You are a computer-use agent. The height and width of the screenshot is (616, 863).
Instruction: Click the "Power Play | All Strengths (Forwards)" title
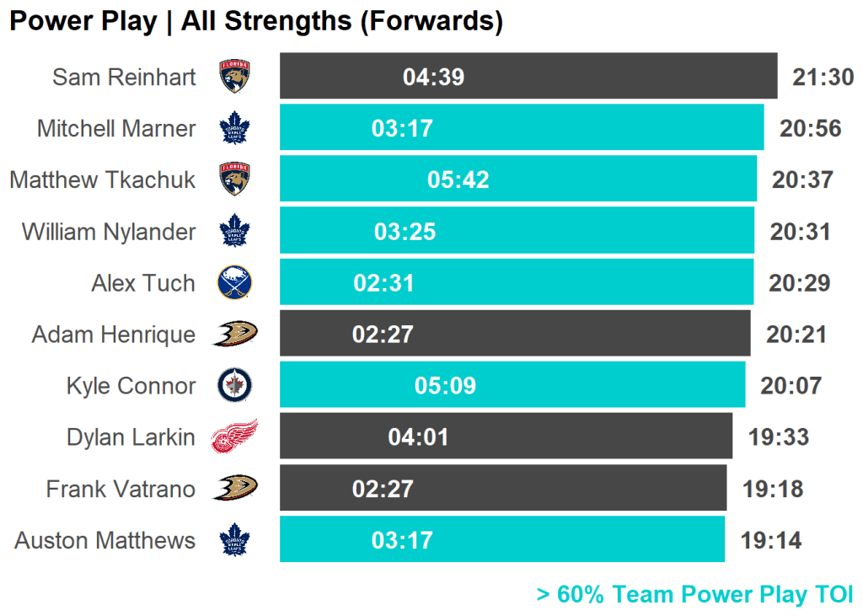pyautogui.click(x=255, y=22)
